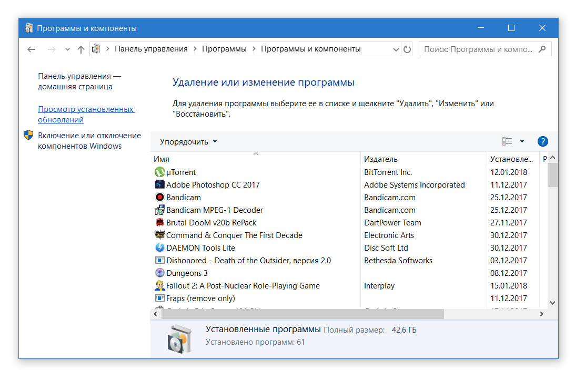Click the Brutal DooM v20b RePack icon
The image size is (585, 392).
tap(160, 222)
